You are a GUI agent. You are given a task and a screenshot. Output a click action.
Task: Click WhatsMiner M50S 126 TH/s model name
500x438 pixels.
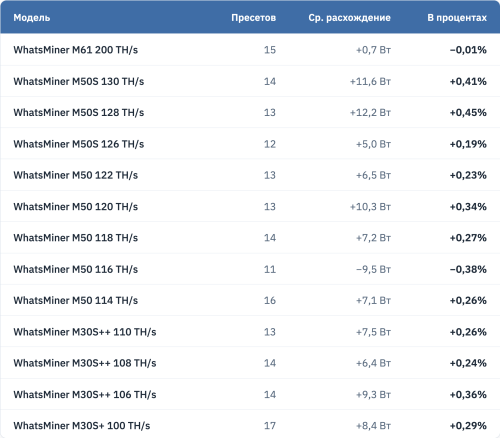point(79,144)
